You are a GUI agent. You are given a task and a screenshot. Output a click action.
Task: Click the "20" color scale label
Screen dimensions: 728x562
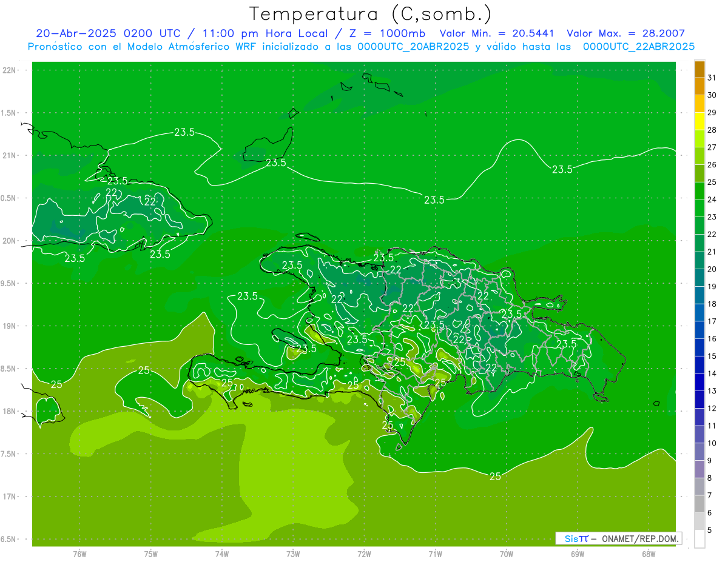(x=712, y=269)
